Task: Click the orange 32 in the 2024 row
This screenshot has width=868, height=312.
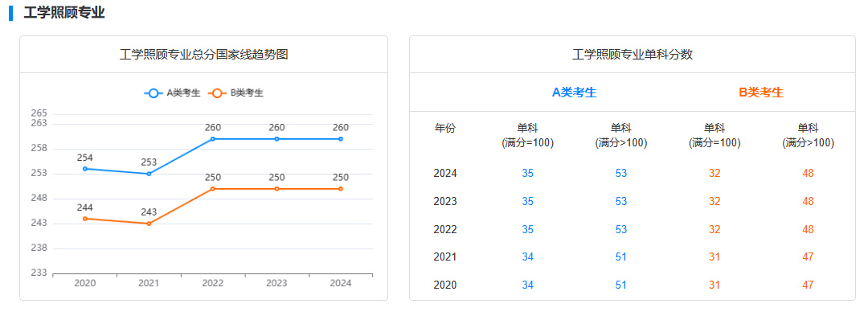Action: (x=714, y=174)
